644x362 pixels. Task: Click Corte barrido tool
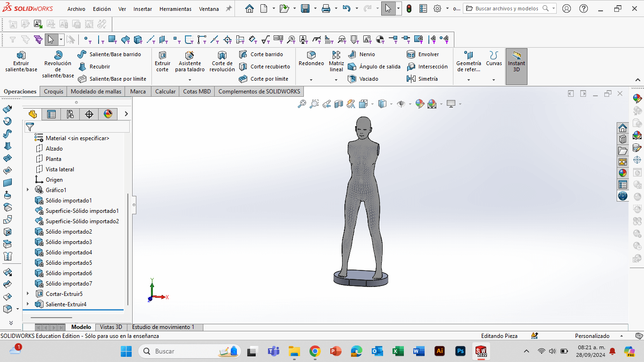261,54
